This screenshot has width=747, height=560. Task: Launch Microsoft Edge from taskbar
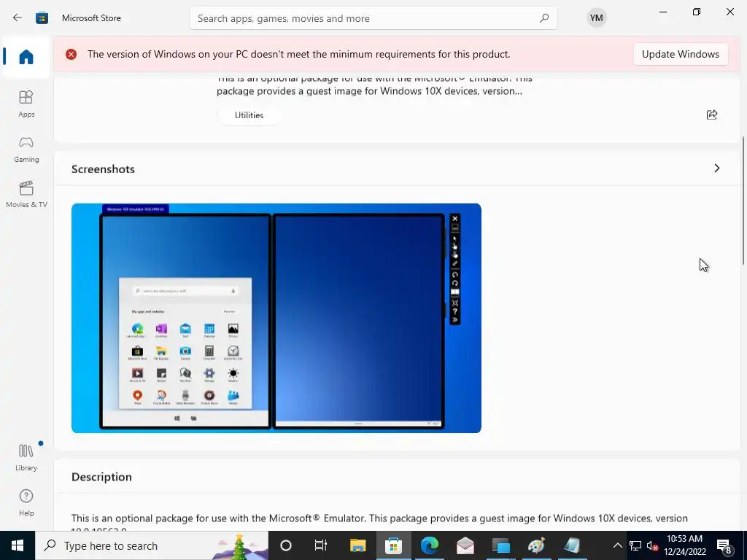pos(429,545)
